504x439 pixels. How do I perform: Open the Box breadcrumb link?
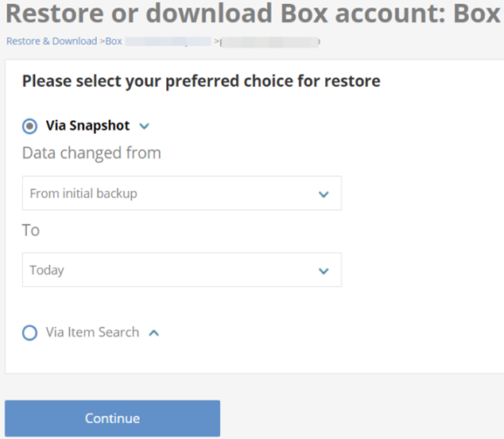pyautogui.click(x=114, y=41)
